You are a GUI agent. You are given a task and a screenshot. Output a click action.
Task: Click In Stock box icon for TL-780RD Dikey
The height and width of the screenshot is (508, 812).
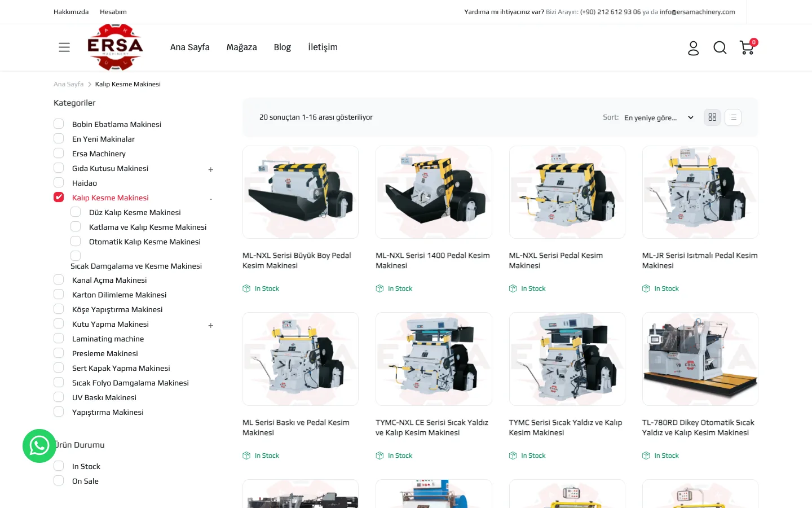tap(646, 456)
